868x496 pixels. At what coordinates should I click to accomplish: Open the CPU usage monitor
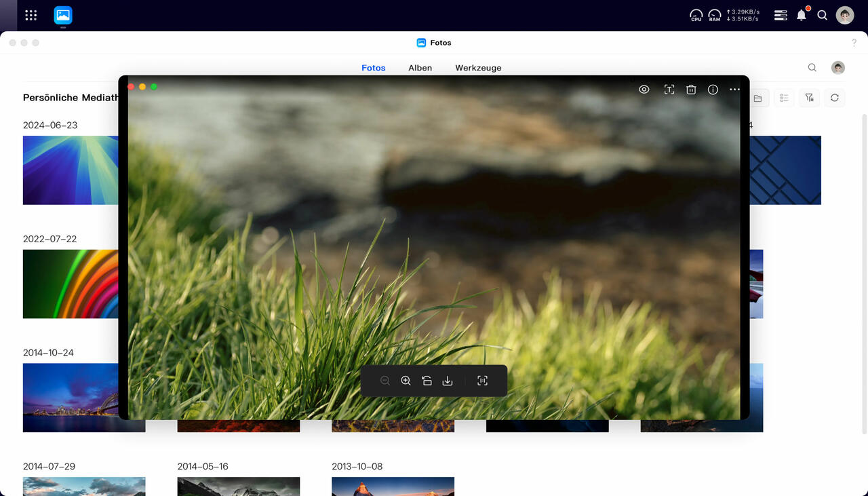[x=696, y=15]
